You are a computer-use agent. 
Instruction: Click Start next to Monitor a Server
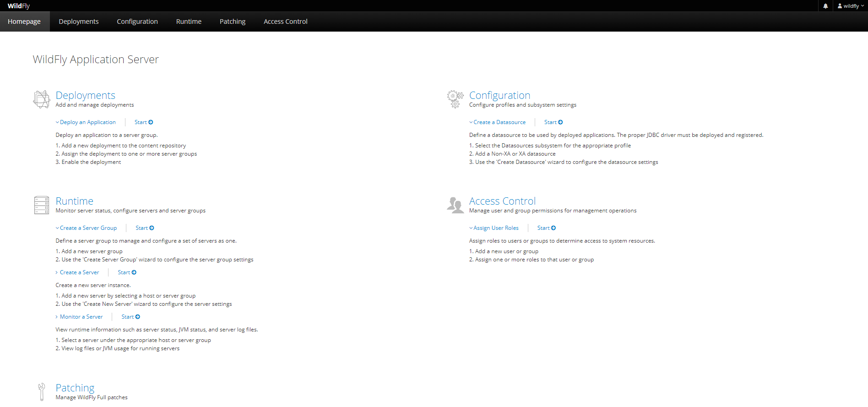click(x=130, y=317)
